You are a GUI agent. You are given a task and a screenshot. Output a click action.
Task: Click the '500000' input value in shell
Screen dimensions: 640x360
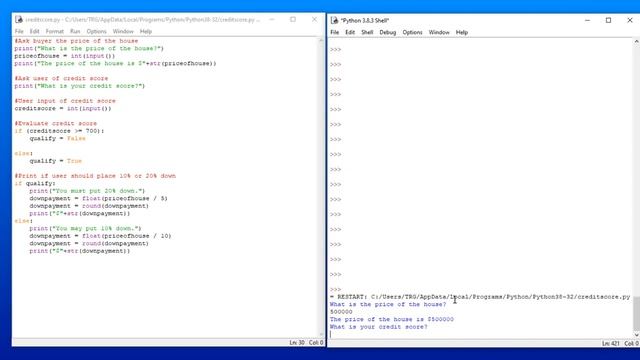(341, 312)
